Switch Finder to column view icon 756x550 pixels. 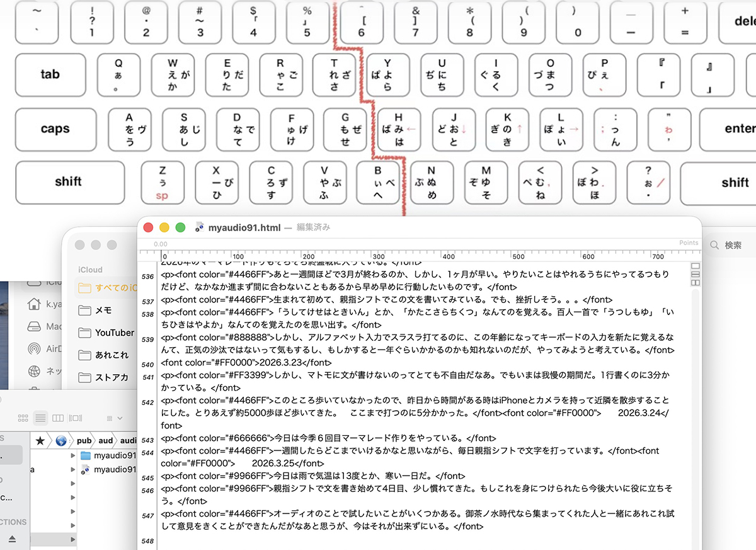point(58,418)
